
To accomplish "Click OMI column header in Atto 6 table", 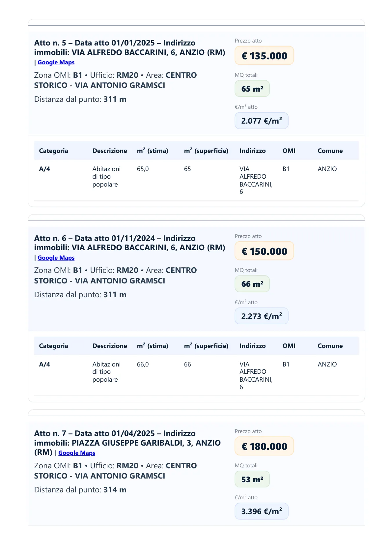I will coord(289,346).
